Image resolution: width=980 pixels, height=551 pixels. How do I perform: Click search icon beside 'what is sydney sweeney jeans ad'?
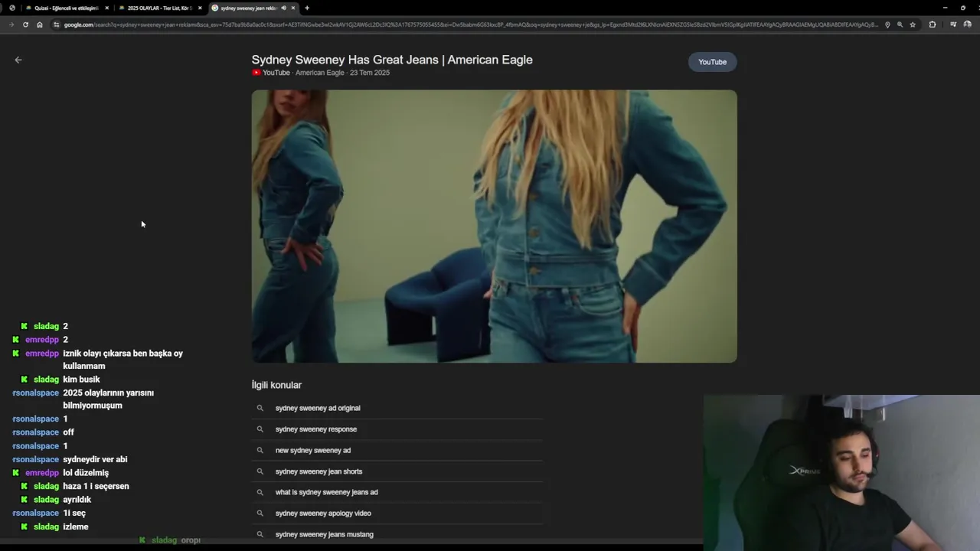coord(260,492)
